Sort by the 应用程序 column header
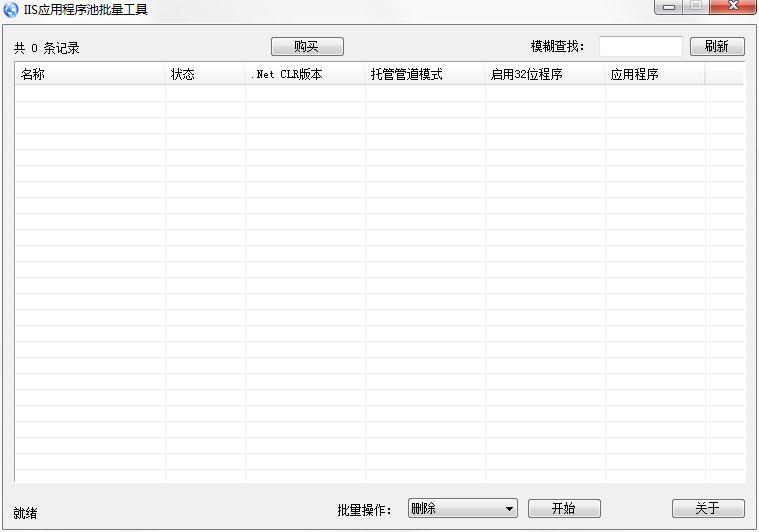This screenshot has width=759, height=532. click(x=655, y=74)
